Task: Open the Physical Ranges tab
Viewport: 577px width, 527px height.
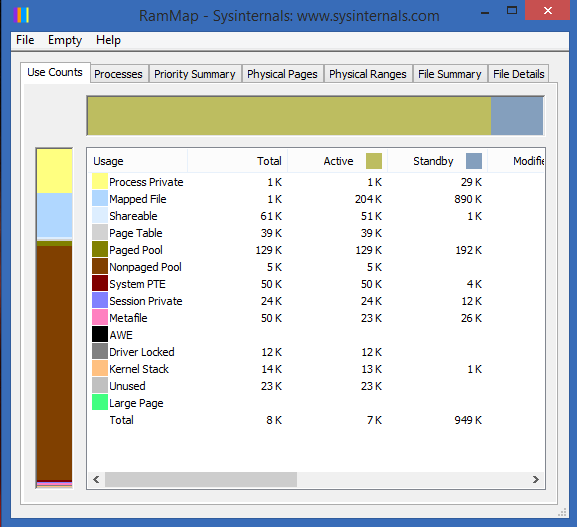Action: 368,74
